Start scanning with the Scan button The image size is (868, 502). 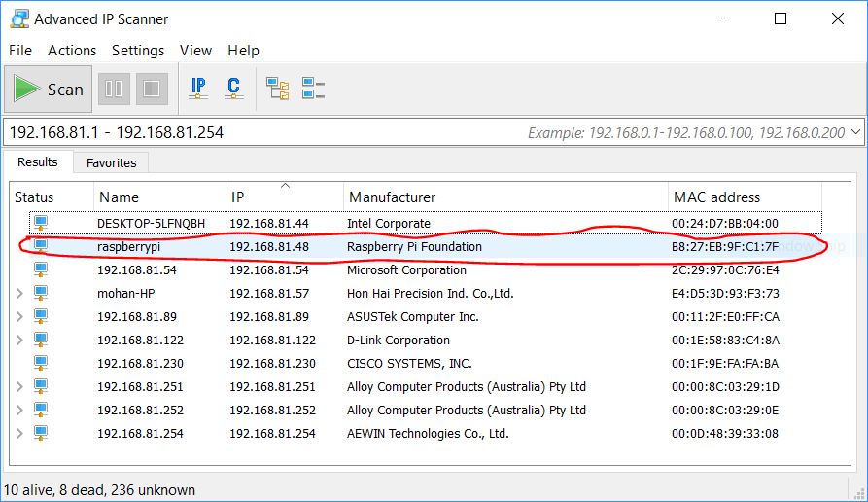click(x=49, y=89)
